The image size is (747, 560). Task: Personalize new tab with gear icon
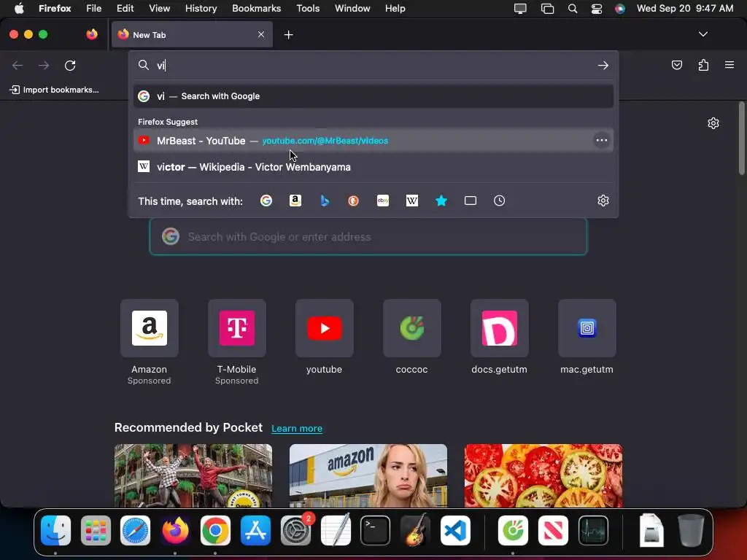click(713, 123)
